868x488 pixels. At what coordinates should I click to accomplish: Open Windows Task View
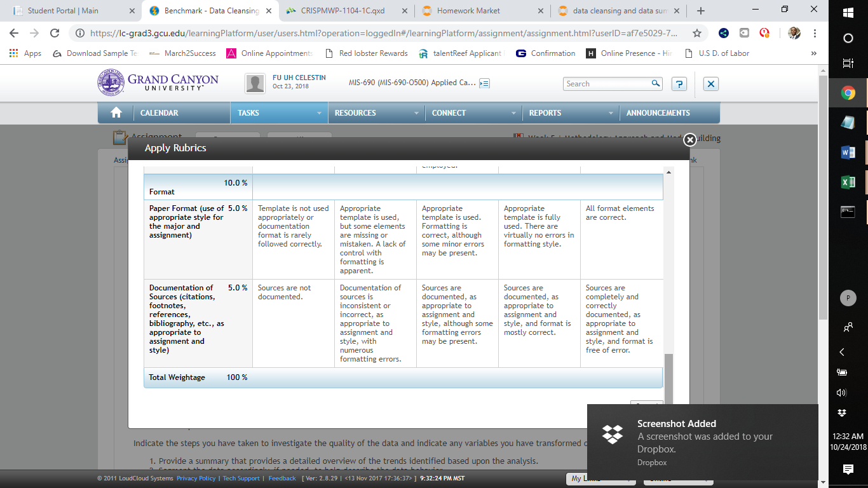tap(848, 63)
